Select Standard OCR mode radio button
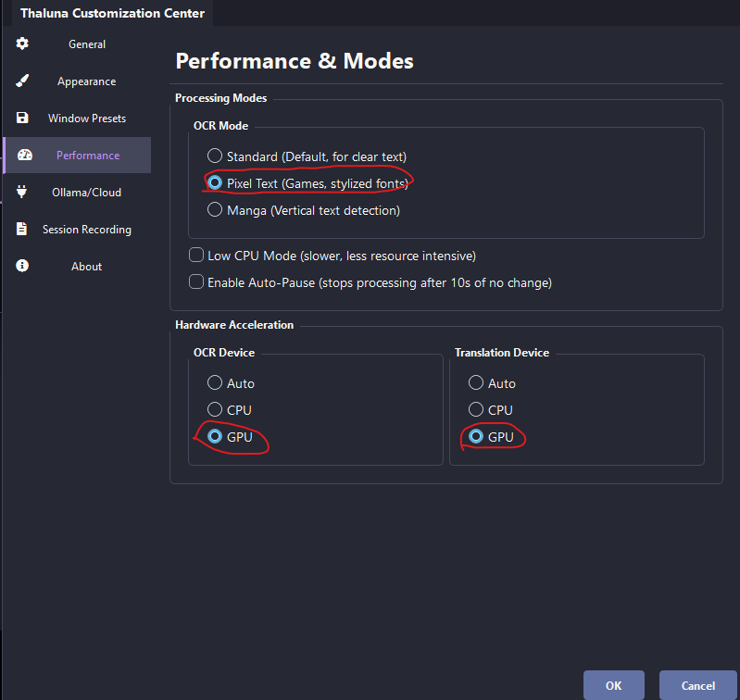The height and width of the screenshot is (700, 740). (x=215, y=156)
